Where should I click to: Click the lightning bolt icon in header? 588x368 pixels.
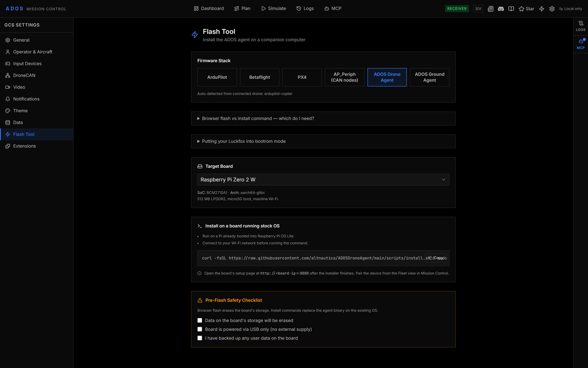542,8
